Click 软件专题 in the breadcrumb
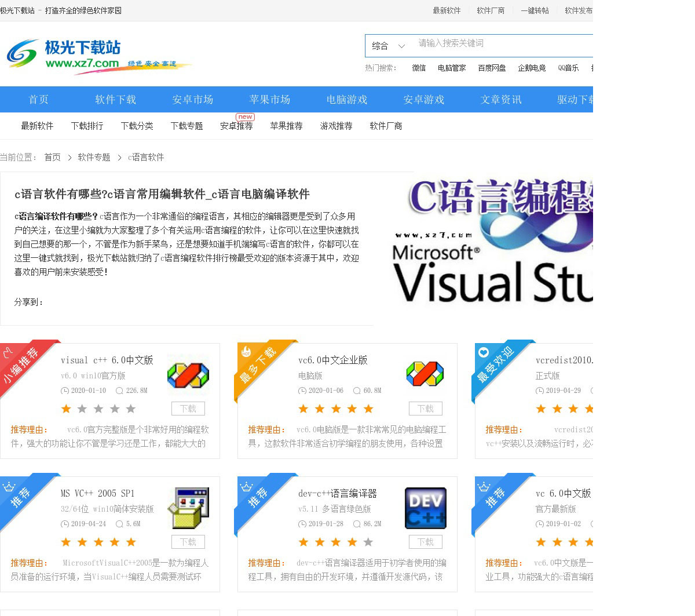The width and height of the screenshot is (695, 616). pyautogui.click(x=94, y=157)
